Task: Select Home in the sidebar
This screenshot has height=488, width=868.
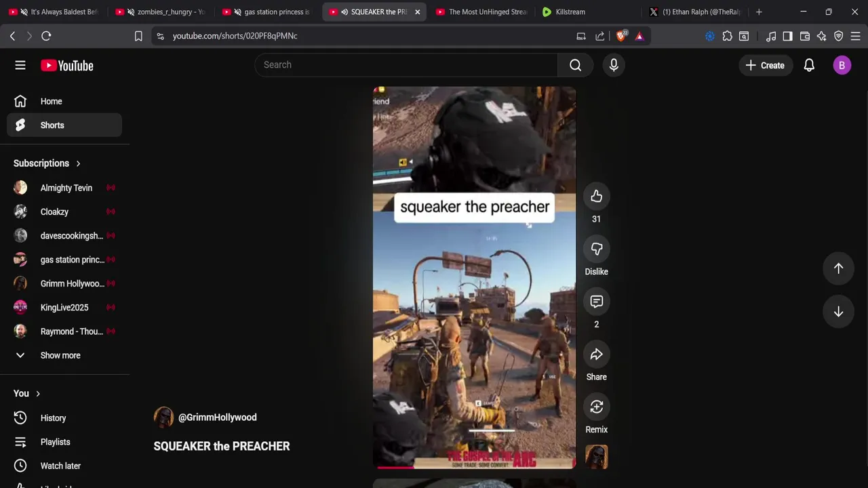Action: pos(64,102)
